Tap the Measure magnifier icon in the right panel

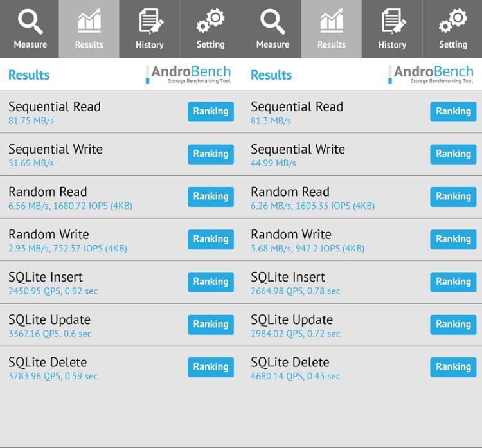(272, 22)
